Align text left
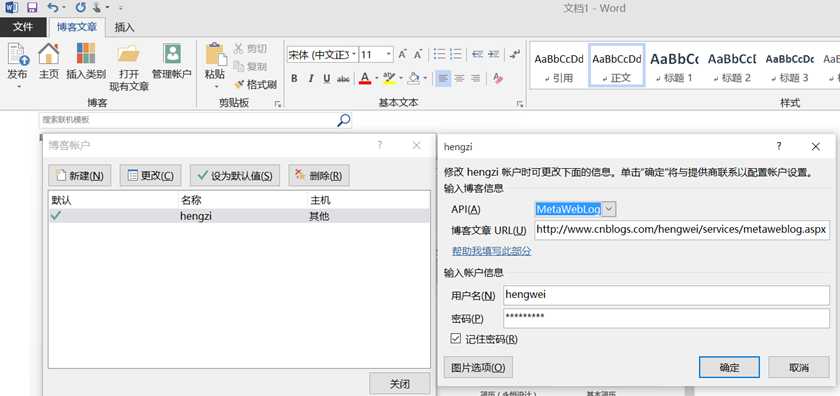 [x=442, y=79]
